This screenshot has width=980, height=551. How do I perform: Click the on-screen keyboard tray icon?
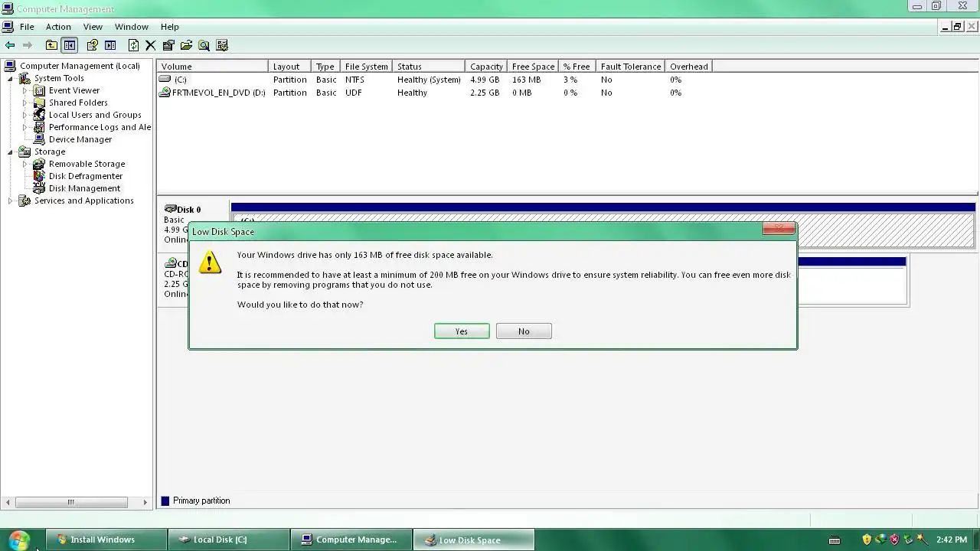tap(835, 540)
